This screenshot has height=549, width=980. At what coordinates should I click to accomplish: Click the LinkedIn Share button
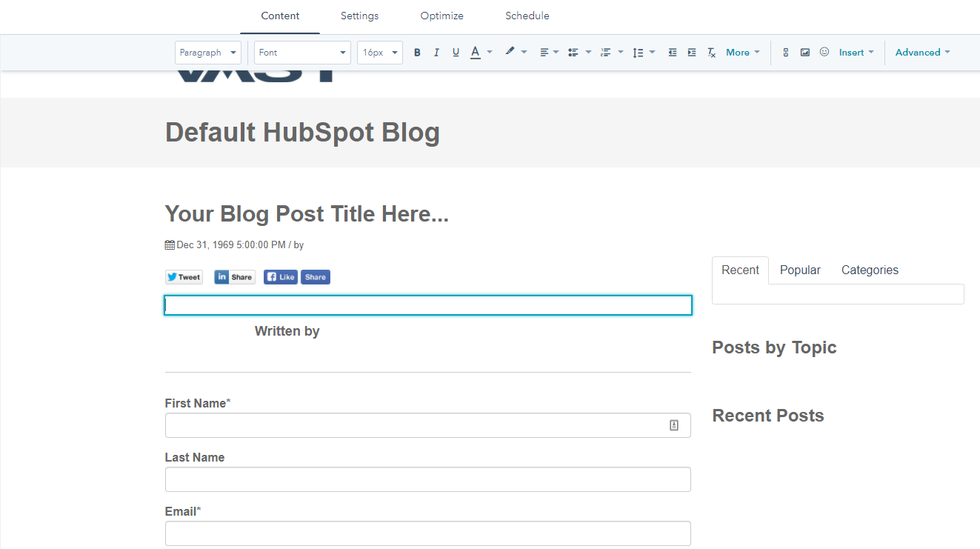click(235, 277)
